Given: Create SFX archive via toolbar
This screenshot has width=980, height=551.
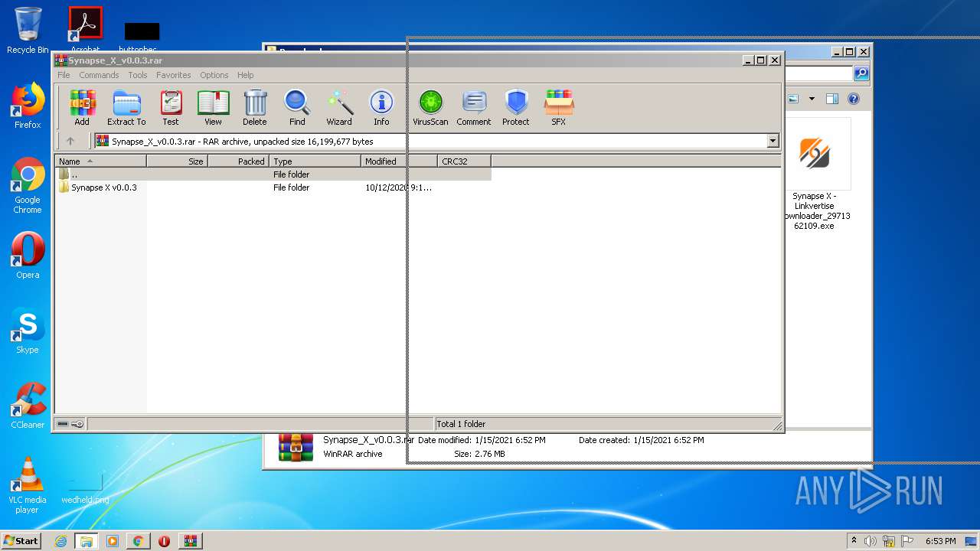Looking at the screenshot, I should 559,108.
